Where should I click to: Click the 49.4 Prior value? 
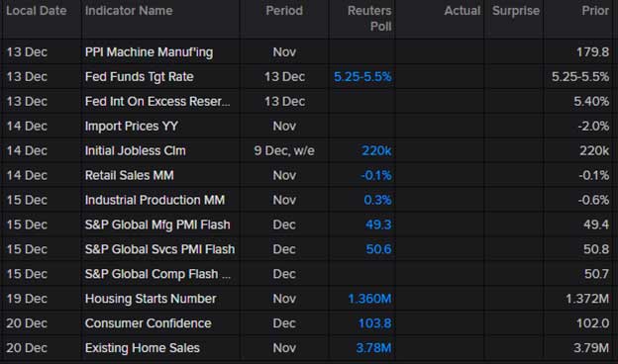(596, 225)
